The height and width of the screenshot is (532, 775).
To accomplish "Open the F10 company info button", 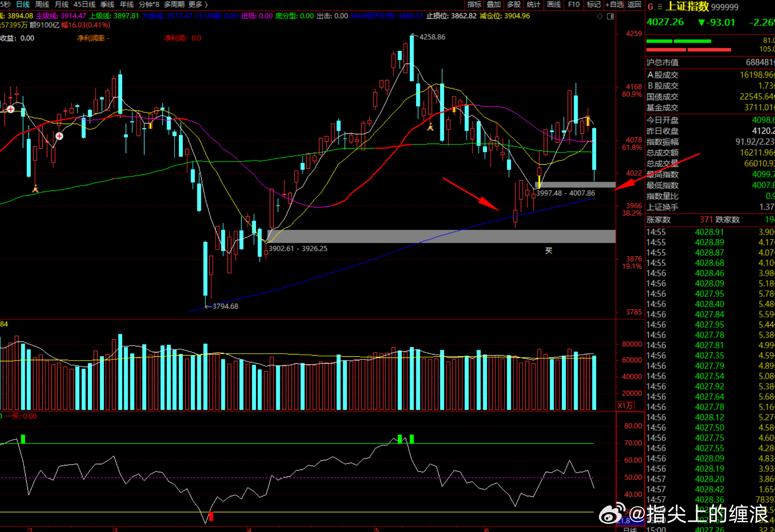I will pyautogui.click(x=574, y=4).
